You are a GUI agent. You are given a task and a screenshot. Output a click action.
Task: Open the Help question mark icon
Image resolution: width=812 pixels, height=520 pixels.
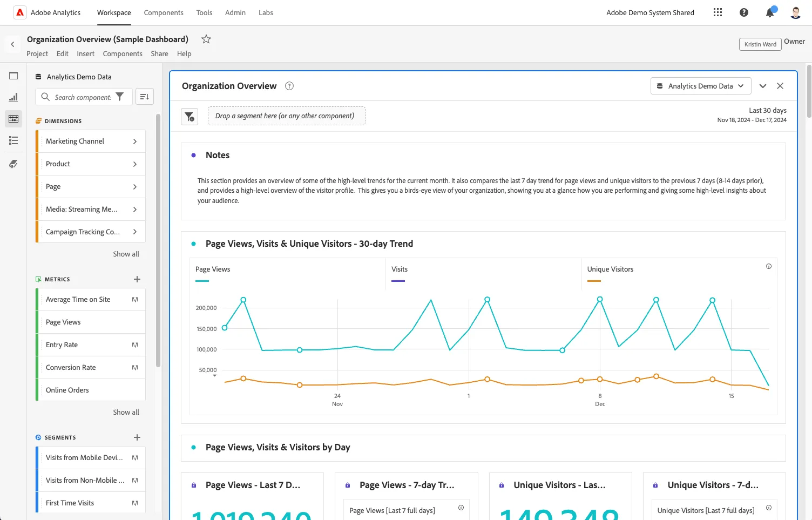pyautogui.click(x=744, y=12)
